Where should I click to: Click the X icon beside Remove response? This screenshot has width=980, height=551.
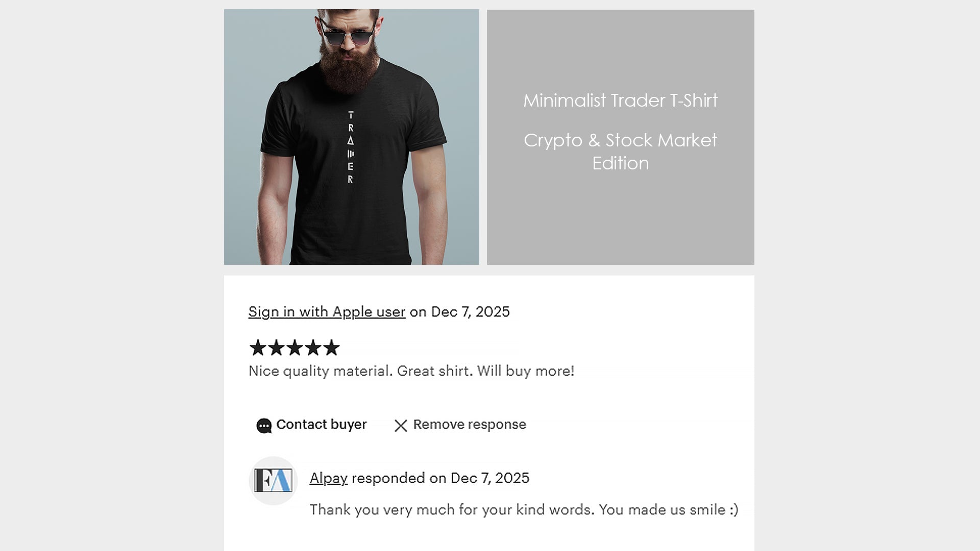(401, 425)
